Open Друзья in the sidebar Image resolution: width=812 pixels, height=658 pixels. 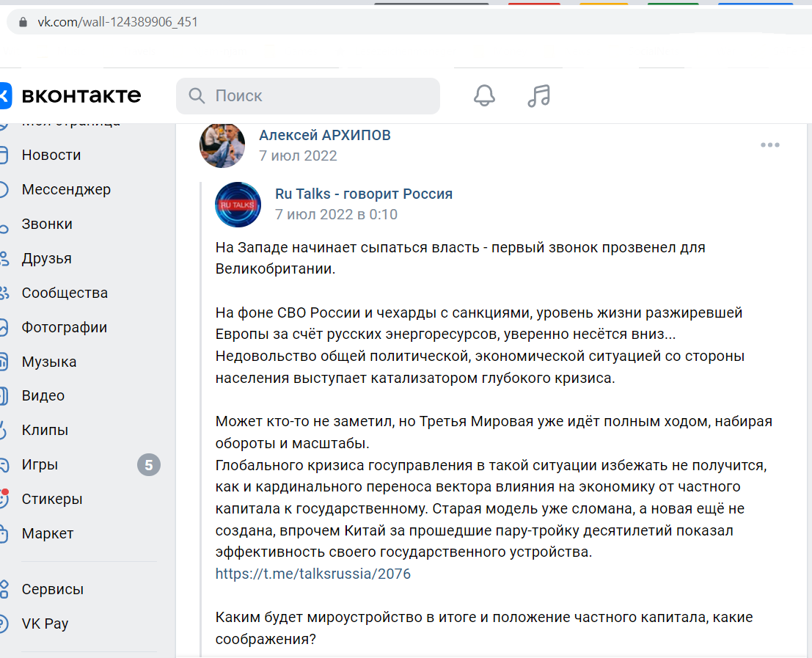tap(47, 258)
